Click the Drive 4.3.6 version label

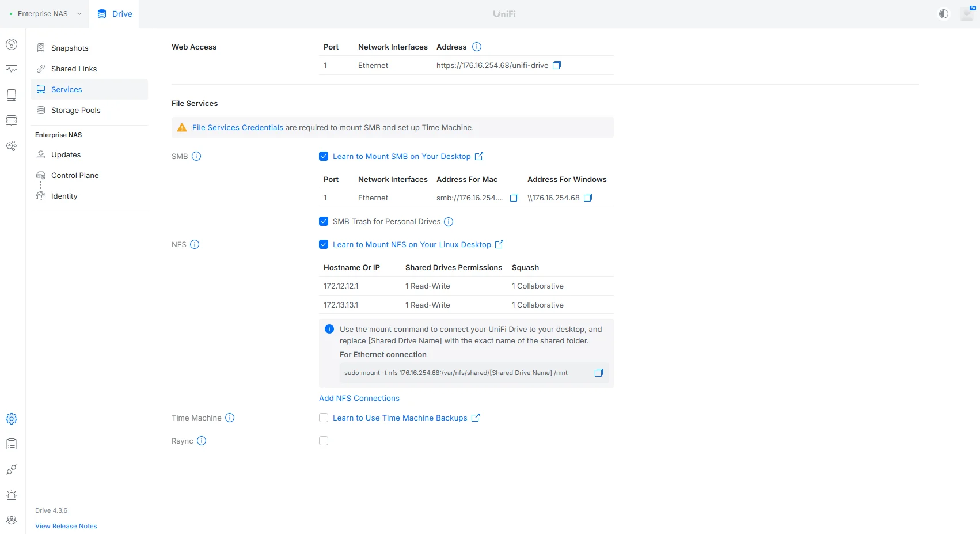[x=51, y=510]
